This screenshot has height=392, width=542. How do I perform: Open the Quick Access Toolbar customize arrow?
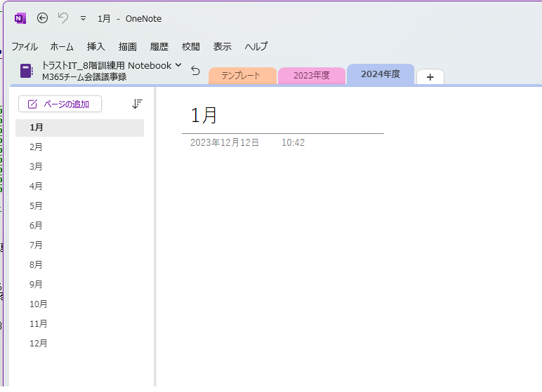click(x=83, y=19)
